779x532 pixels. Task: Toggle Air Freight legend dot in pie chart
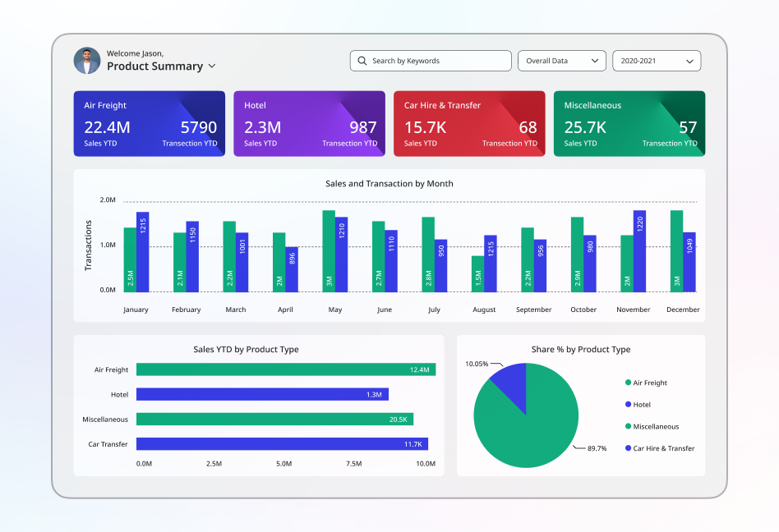point(628,382)
